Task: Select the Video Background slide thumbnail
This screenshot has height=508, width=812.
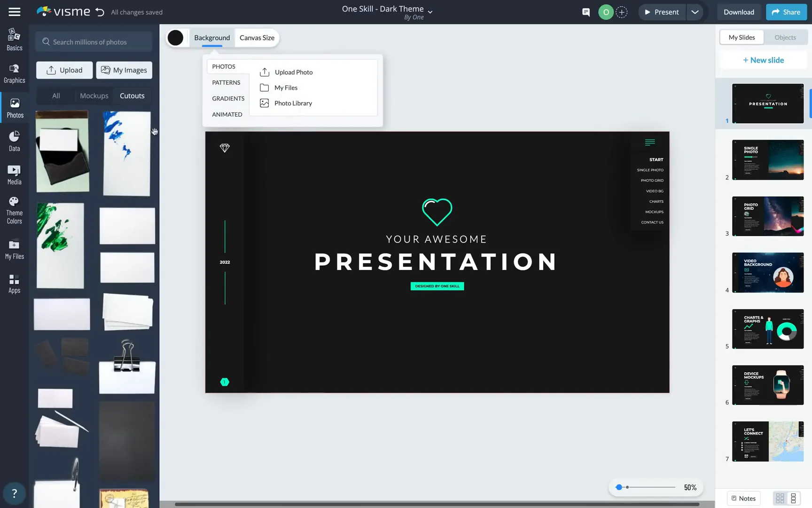Action: tap(768, 273)
